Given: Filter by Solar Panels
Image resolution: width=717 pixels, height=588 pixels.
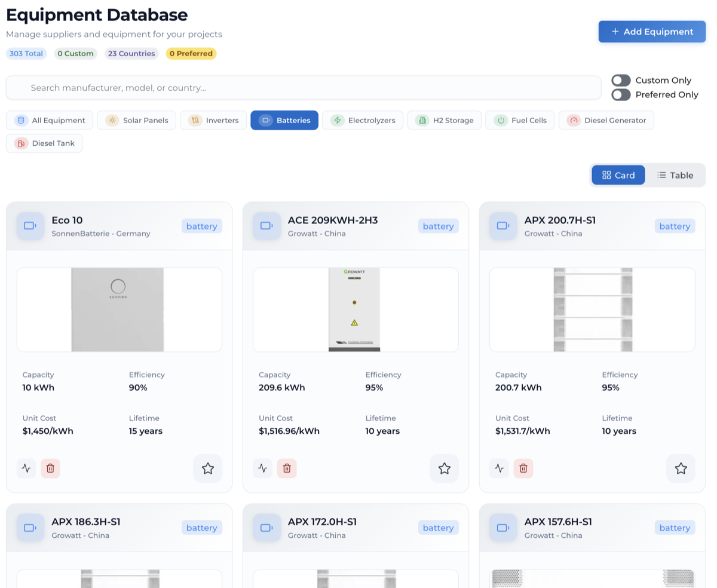Looking at the screenshot, I should (x=137, y=120).
